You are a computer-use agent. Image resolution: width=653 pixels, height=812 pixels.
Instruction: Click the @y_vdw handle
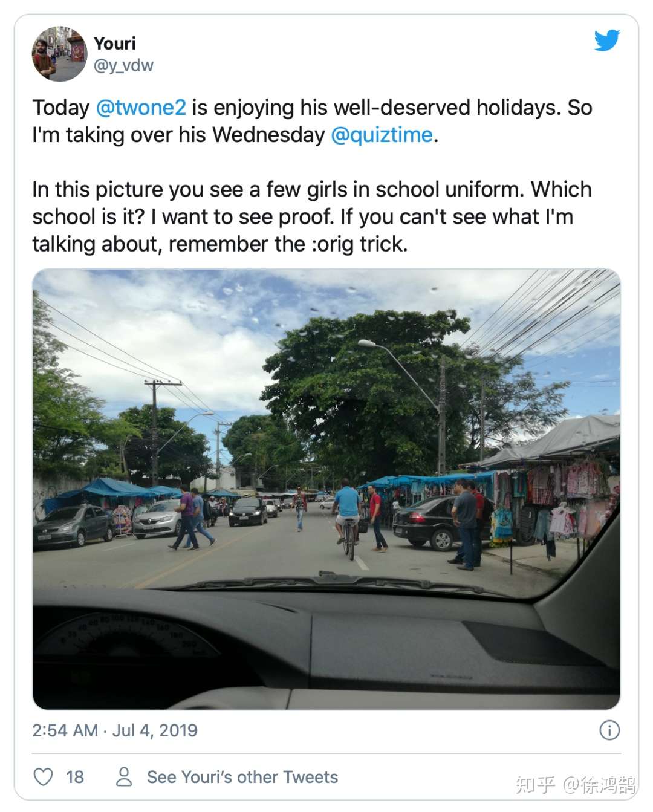123,65
